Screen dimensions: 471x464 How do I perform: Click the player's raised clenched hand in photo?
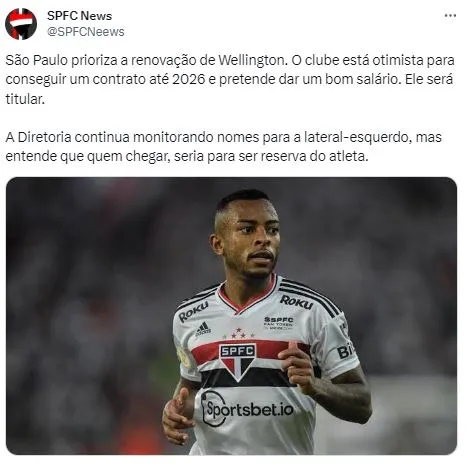pyautogui.click(x=298, y=367)
